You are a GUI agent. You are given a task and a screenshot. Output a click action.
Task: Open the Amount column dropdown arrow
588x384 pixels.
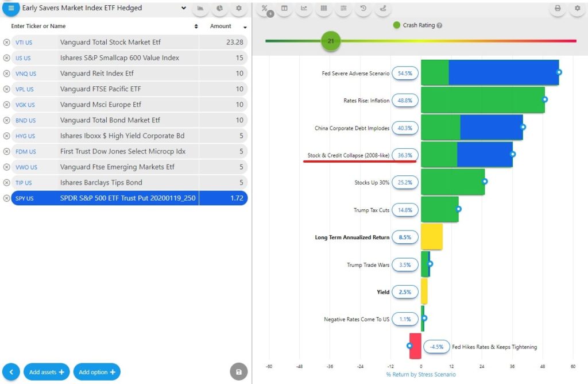pyautogui.click(x=245, y=27)
